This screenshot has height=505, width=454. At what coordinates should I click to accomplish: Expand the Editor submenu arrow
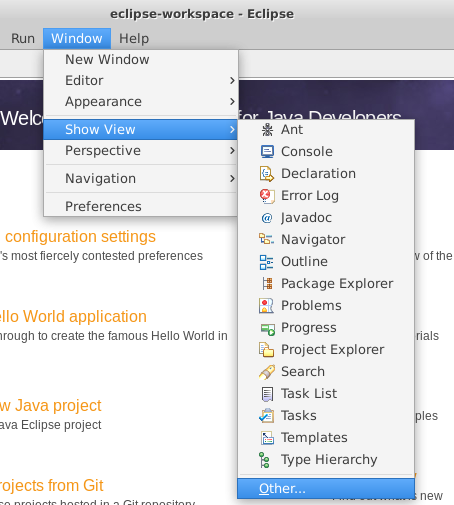tap(232, 81)
